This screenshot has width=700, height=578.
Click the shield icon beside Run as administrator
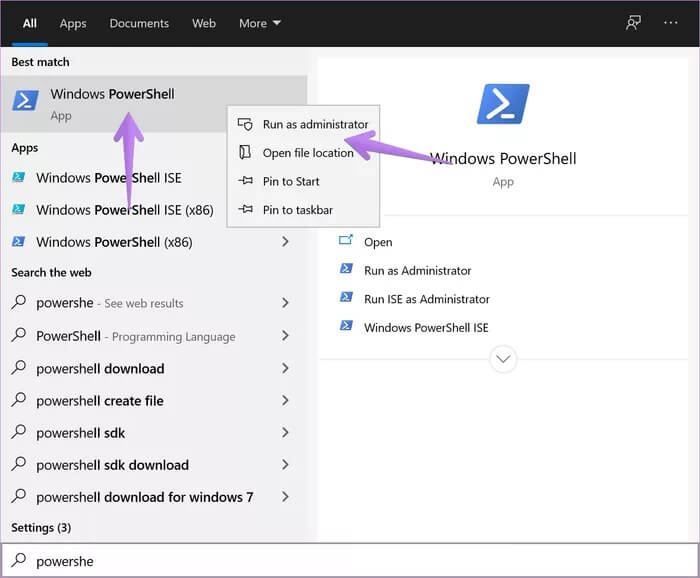(245, 124)
